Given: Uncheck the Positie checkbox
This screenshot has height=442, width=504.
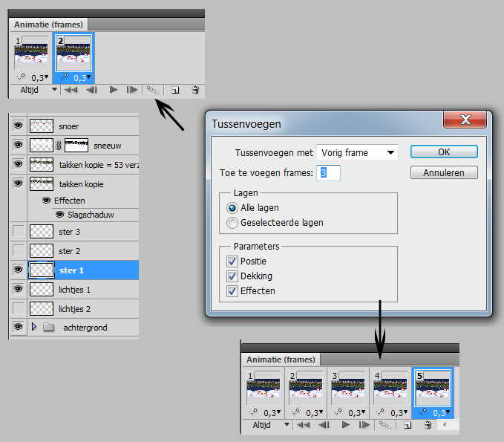Looking at the screenshot, I should pos(232,261).
